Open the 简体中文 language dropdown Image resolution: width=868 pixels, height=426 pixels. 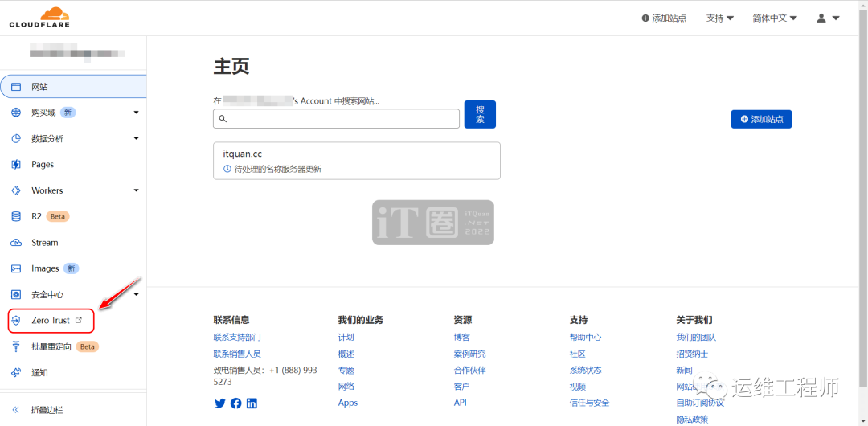pos(775,18)
